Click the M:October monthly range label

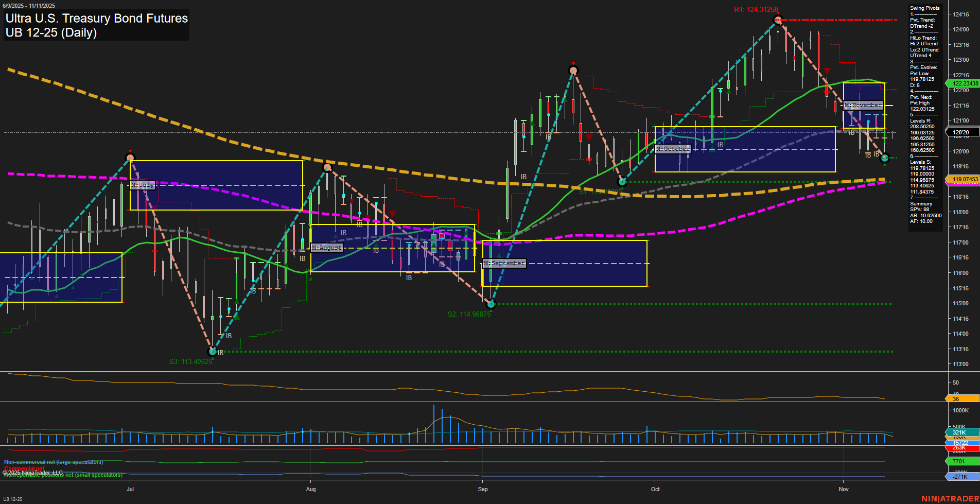click(x=672, y=149)
